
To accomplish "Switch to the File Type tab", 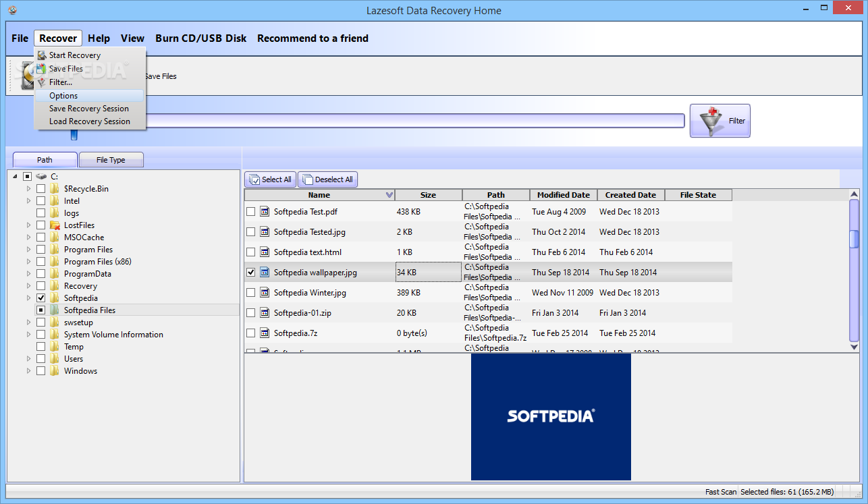I will pos(111,160).
